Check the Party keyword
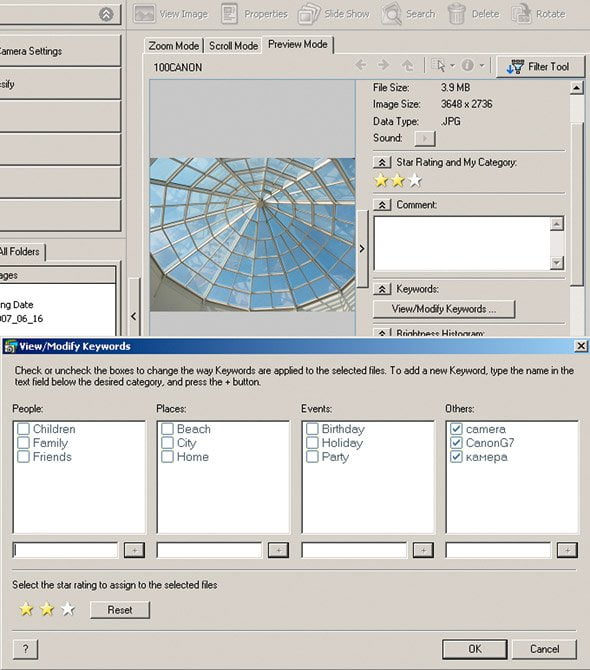 312,457
